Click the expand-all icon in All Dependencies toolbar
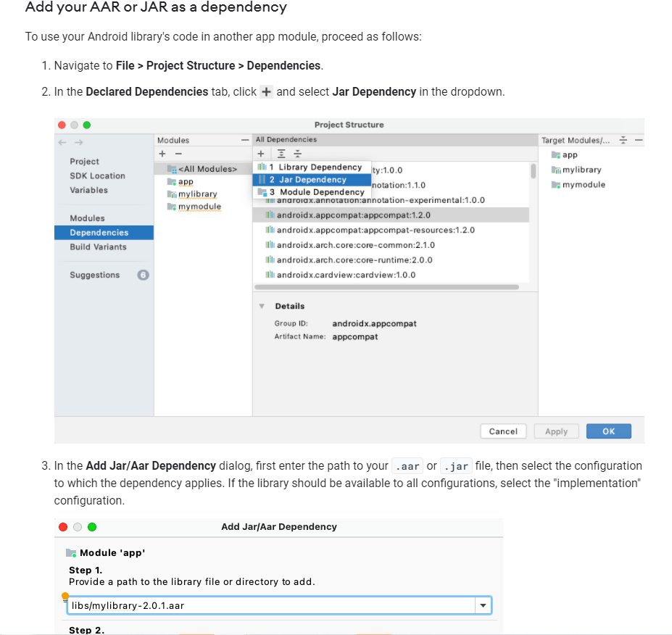Image resolution: width=672 pixels, height=635 pixels. pyautogui.click(x=281, y=153)
